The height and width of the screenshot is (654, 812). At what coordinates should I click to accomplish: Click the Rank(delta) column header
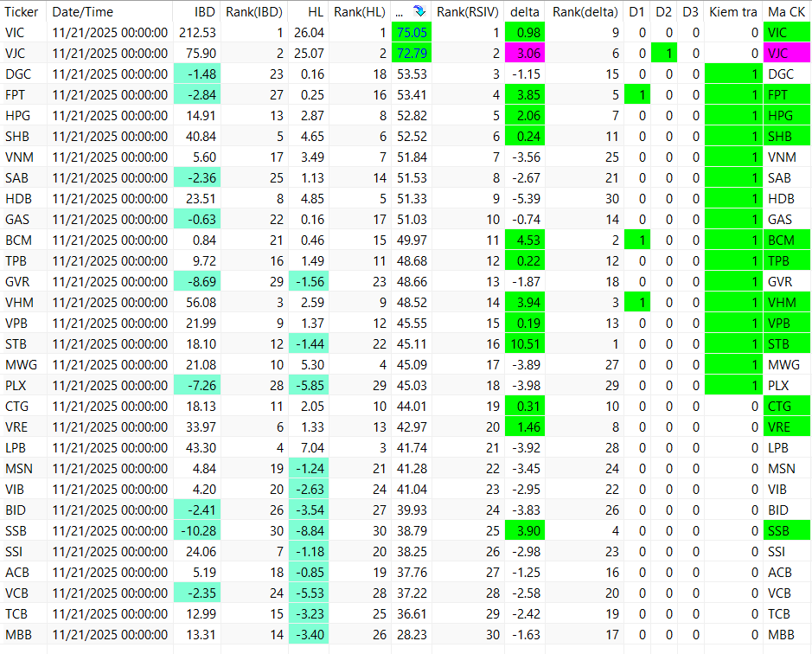[x=585, y=11]
